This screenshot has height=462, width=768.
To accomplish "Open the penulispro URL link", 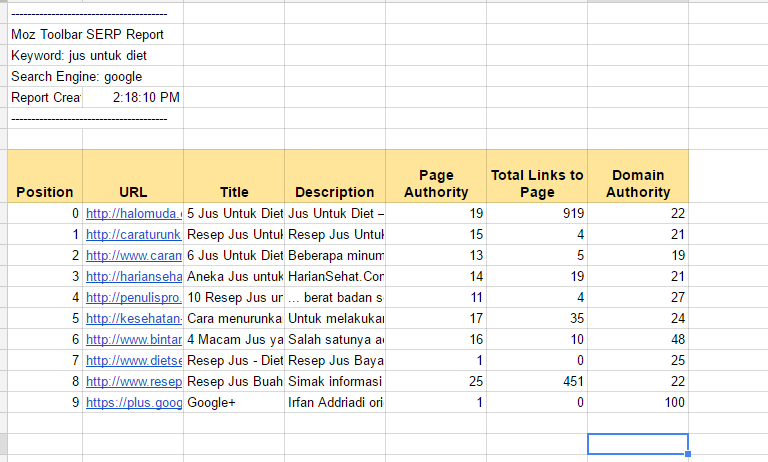I will (132, 297).
